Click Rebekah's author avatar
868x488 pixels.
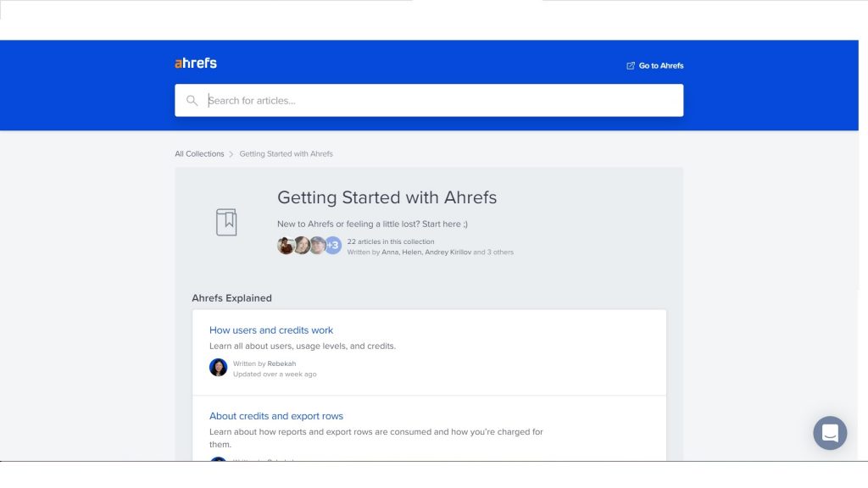tap(219, 368)
